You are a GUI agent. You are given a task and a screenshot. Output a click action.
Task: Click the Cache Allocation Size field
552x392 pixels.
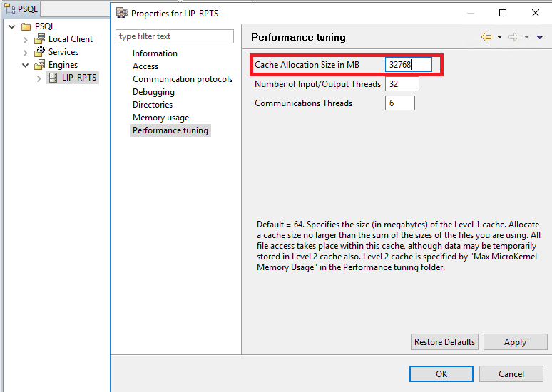[409, 65]
